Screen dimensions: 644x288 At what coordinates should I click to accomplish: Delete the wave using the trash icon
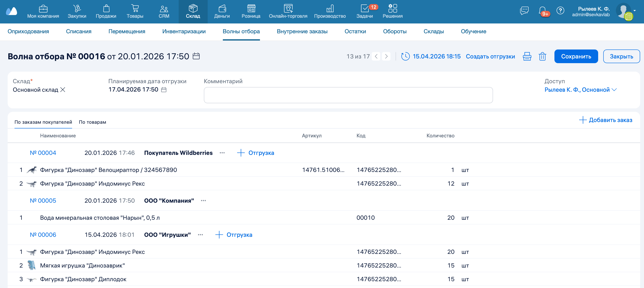click(x=542, y=56)
